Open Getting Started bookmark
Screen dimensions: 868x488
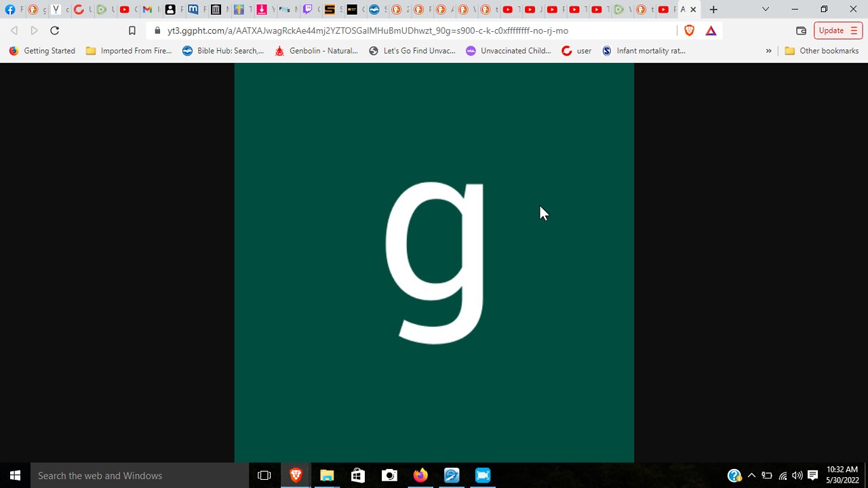42,51
